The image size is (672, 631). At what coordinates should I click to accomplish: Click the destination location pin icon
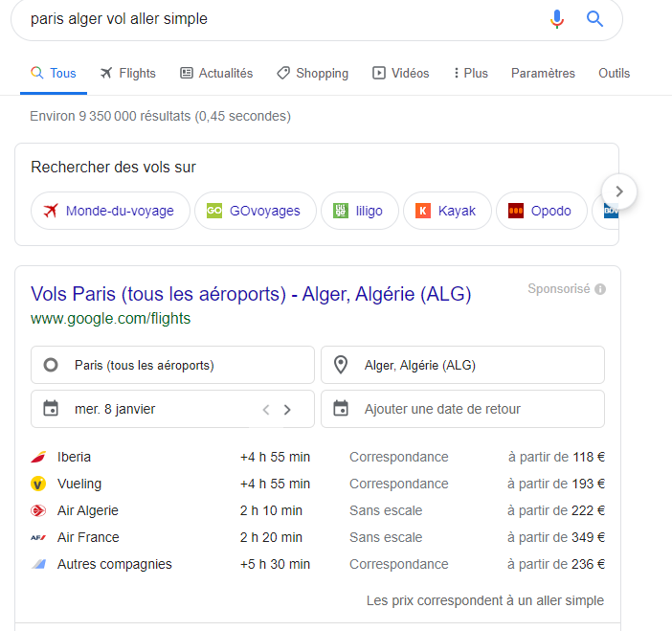[x=341, y=365]
